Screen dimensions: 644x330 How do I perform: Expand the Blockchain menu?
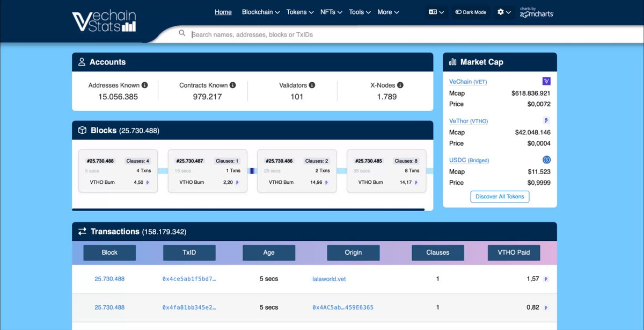pos(261,12)
